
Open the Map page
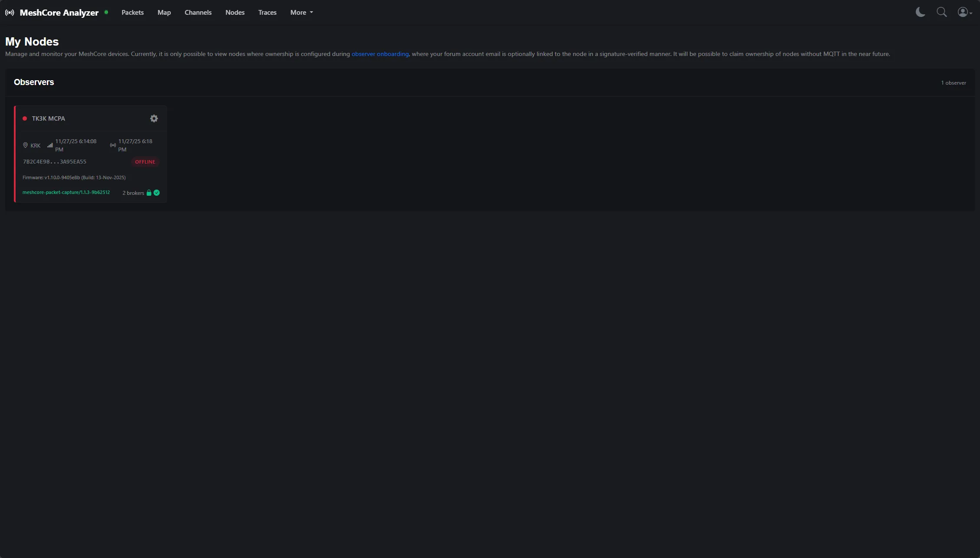click(164, 13)
